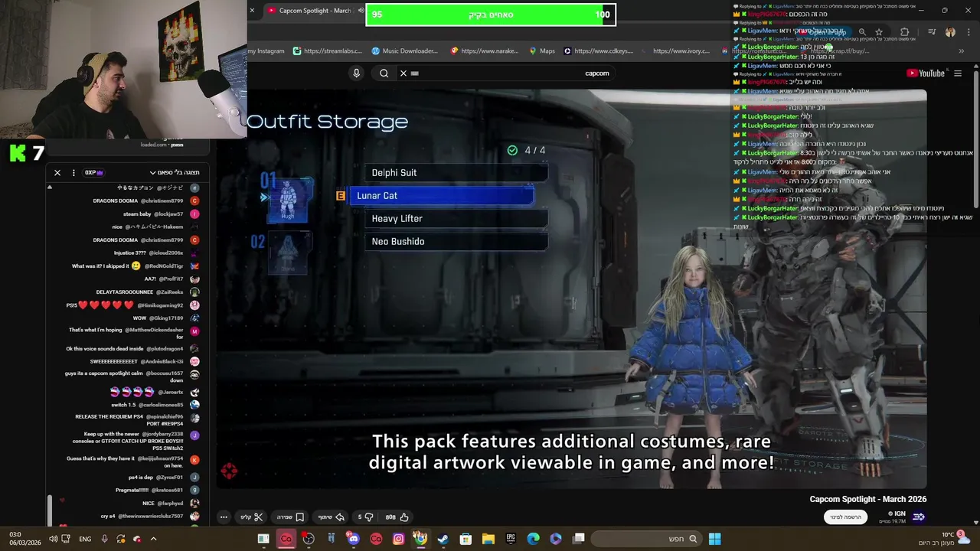
Task: Open the browser profile avatar
Action: coord(950,32)
